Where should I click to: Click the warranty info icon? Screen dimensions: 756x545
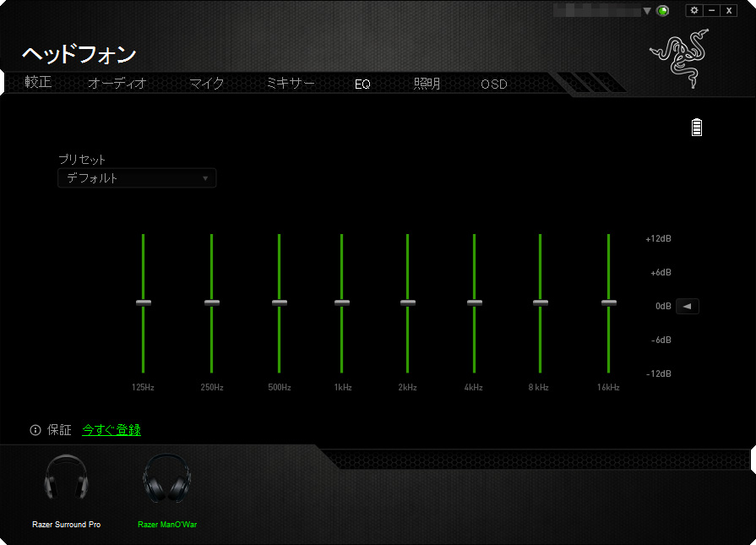click(x=35, y=430)
